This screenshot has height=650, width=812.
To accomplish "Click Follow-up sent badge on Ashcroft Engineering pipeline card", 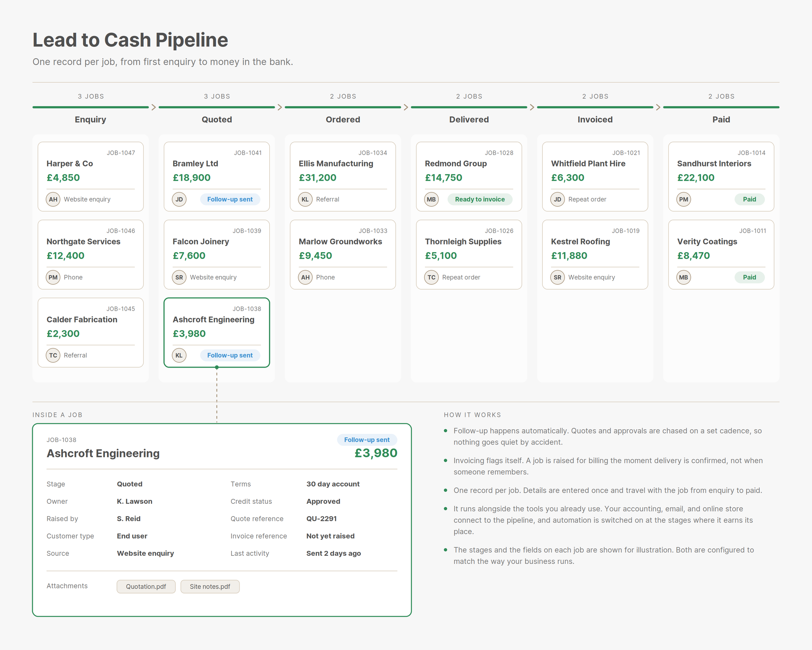I will point(230,355).
